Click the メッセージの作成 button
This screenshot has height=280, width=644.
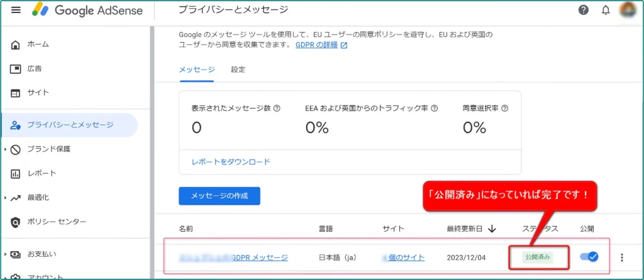click(219, 196)
